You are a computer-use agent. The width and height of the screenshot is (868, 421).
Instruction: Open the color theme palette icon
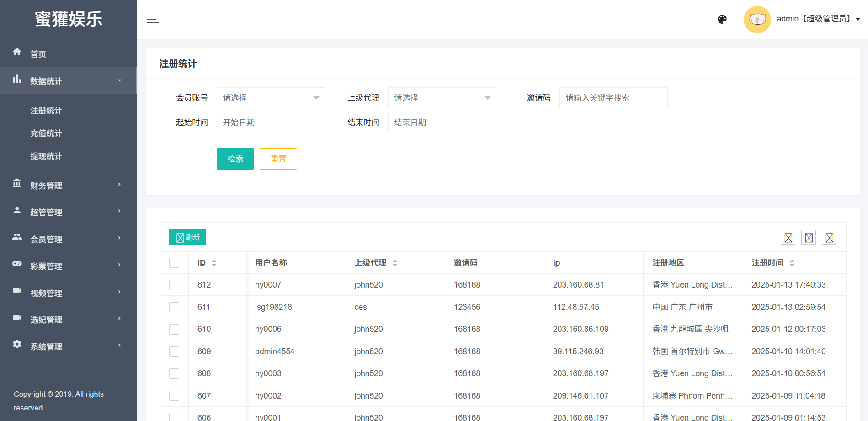722,19
